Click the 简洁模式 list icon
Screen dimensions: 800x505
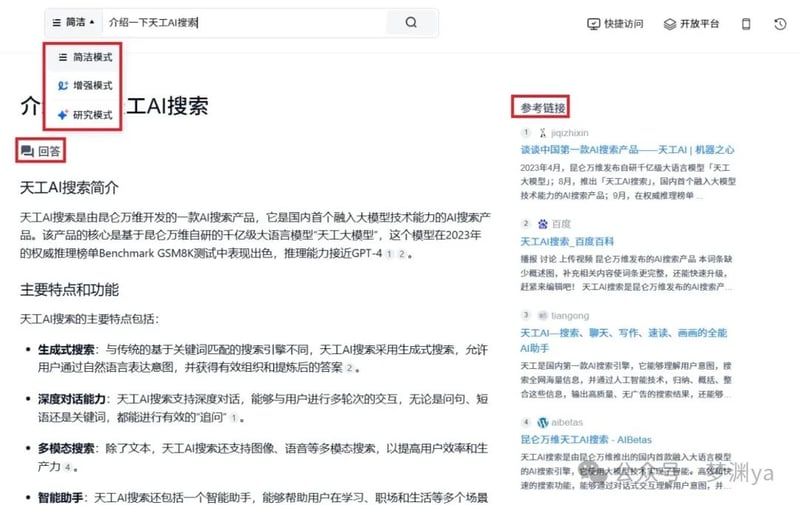(x=62, y=57)
